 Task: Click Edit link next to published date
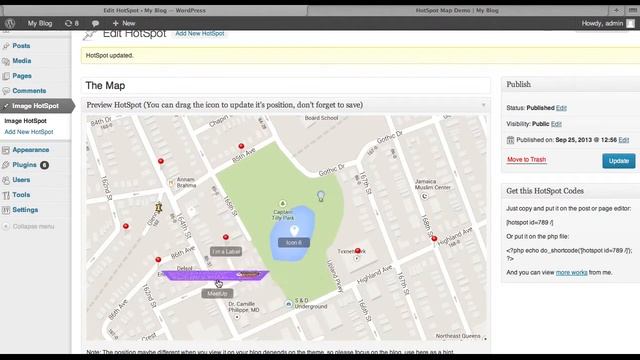(624, 140)
